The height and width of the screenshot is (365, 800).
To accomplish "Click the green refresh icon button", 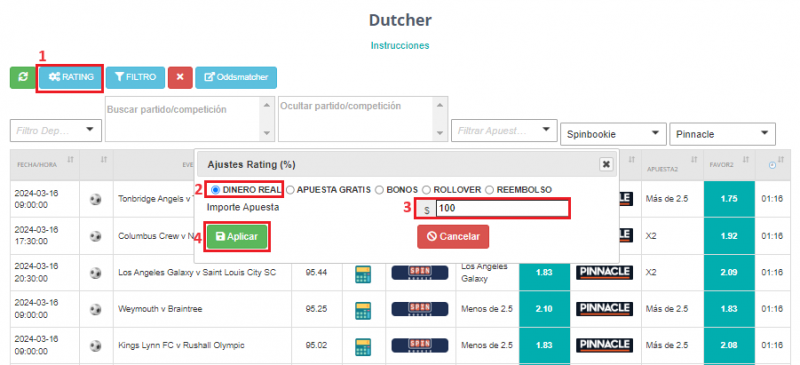I will pos(22,78).
